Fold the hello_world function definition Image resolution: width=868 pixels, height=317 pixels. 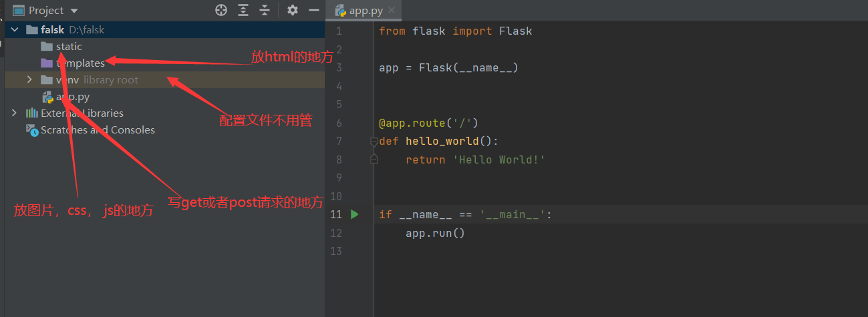click(374, 141)
